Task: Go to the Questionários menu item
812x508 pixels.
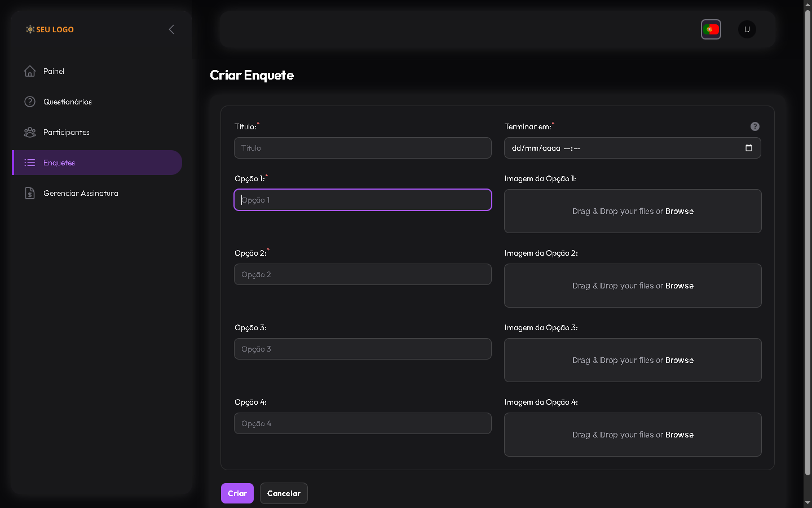Action: click(68, 102)
